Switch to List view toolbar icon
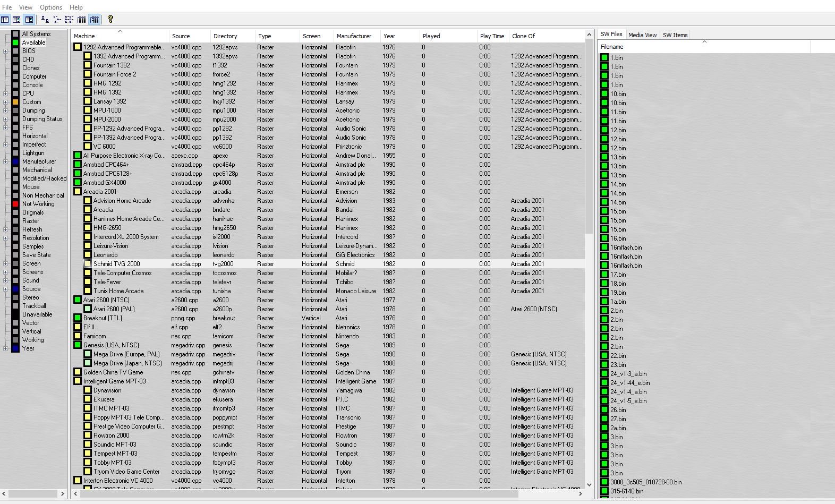The image size is (835, 504). pos(70,20)
